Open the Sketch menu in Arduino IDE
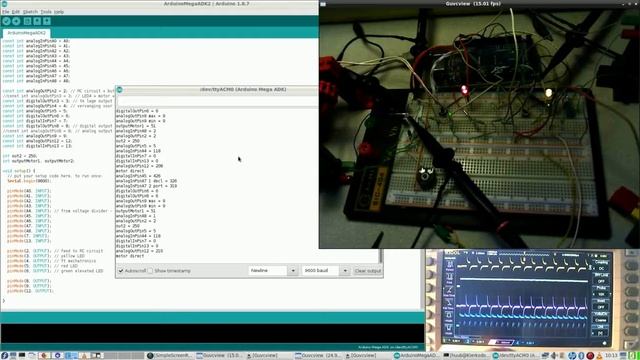The width and height of the screenshot is (640, 360). tap(30, 12)
